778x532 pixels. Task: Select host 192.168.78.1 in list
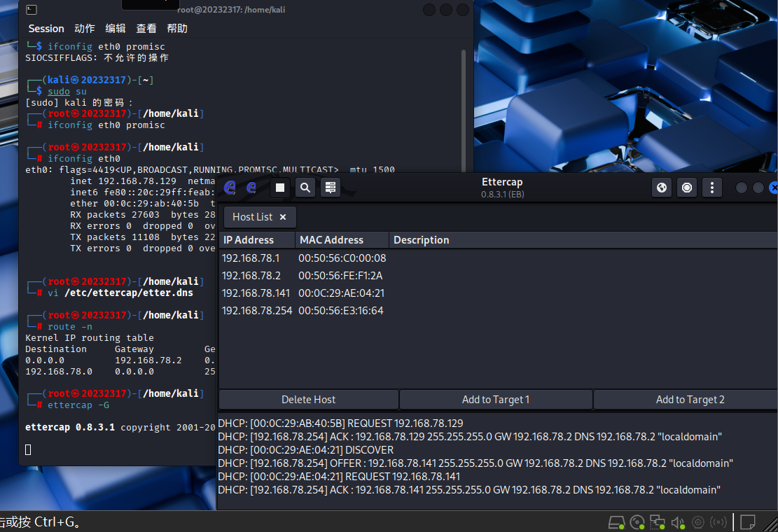tap(498, 258)
